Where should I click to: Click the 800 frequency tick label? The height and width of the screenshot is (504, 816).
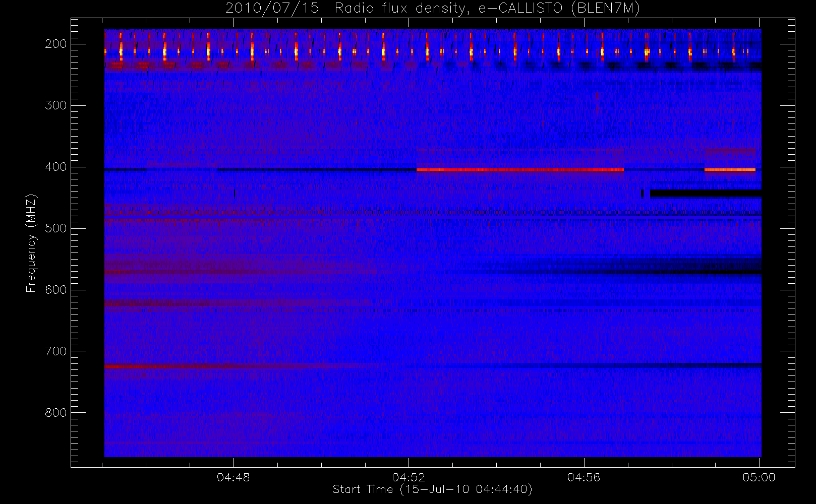[x=55, y=413]
